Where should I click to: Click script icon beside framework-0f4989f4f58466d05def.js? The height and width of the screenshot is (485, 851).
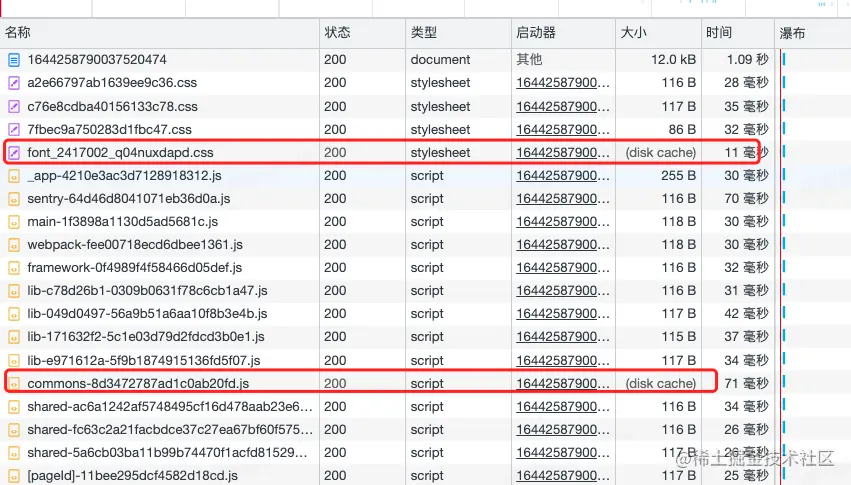(x=14, y=268)
